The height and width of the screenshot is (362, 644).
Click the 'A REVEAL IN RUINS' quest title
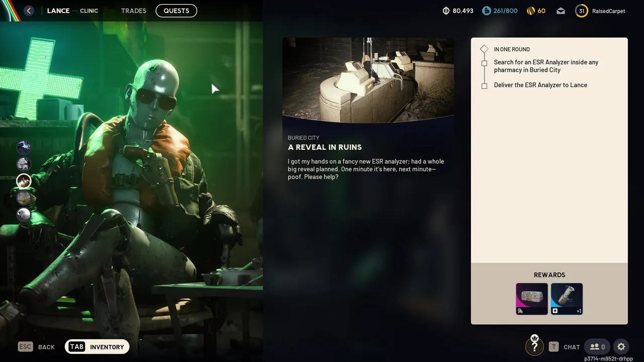[325, 147]
